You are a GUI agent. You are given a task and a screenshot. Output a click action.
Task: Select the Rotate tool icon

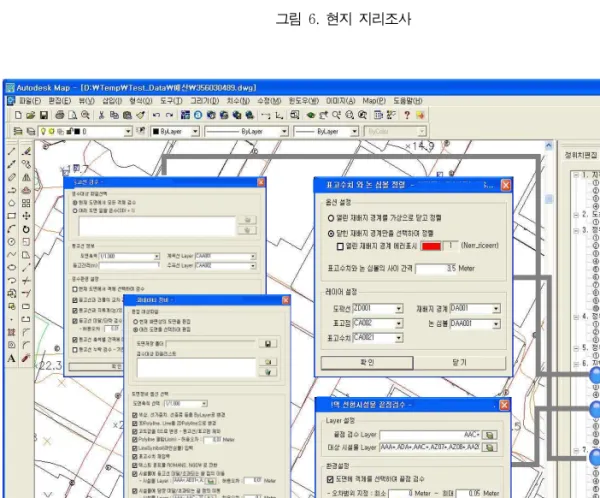pos(26,229)
